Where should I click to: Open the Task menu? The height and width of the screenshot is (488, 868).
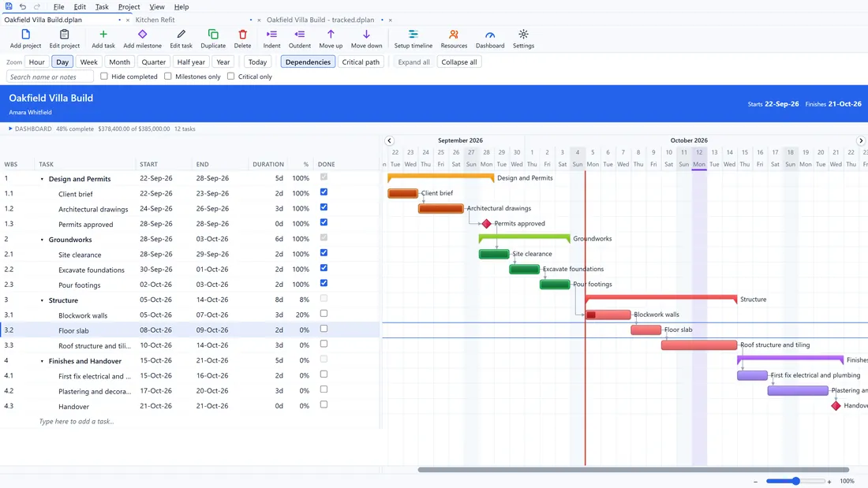pyautogui.click(x=102, y=6)
